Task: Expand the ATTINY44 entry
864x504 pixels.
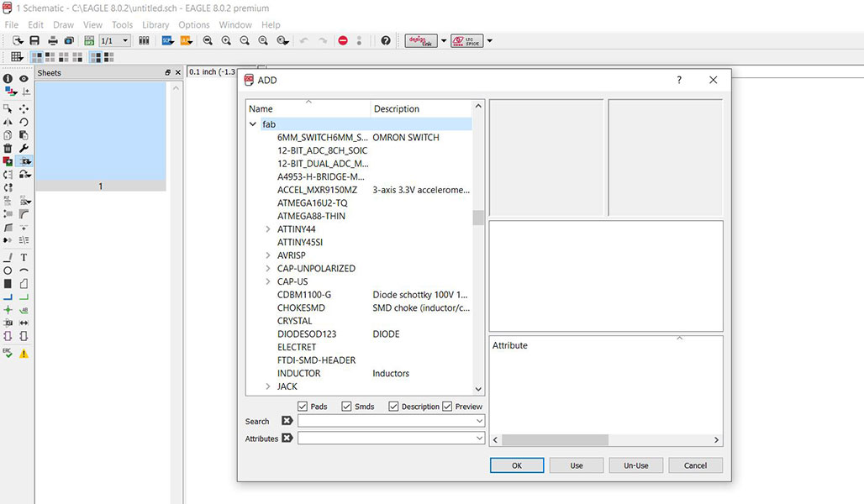Action: tap(268, 229)
